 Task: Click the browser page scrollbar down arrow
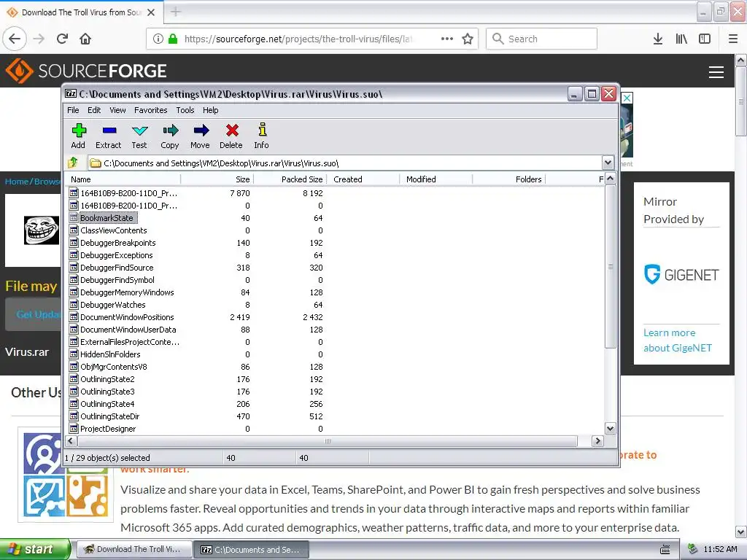(741, 532)
